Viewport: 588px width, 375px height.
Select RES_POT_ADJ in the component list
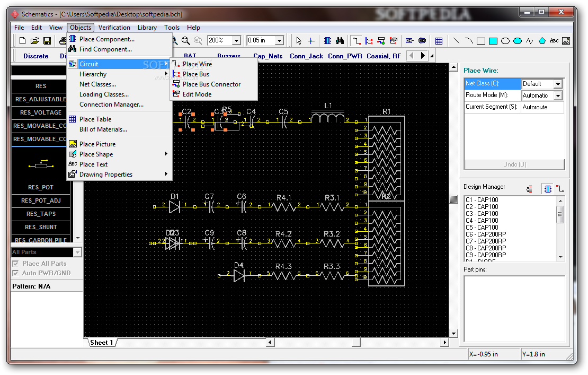coord(41,200)
